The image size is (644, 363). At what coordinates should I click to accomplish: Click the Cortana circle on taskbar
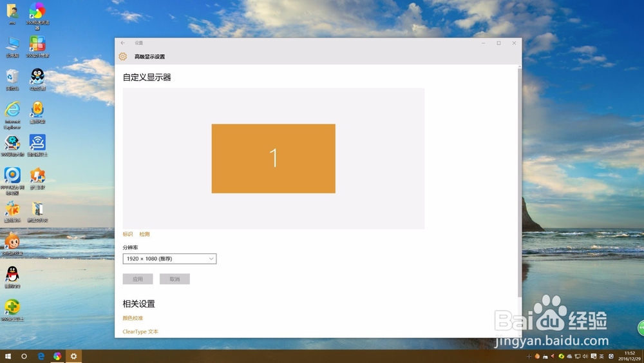coord(24,356)
